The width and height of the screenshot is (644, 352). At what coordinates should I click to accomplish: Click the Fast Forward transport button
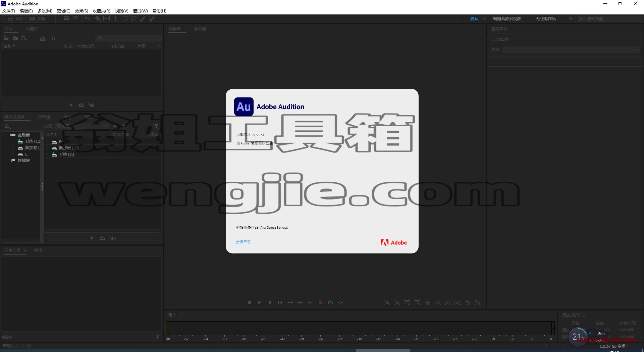coord(300,303)
